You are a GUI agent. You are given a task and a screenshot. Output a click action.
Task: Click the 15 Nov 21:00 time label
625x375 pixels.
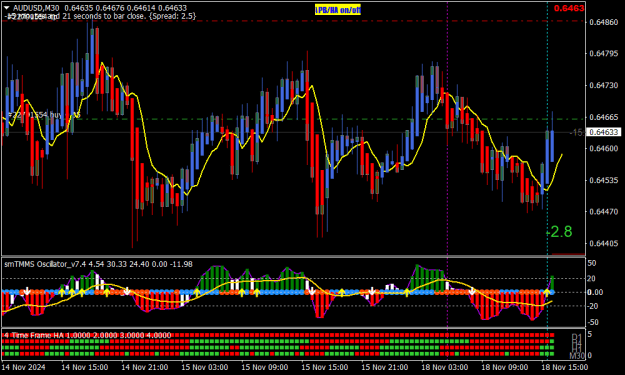(385, 367)
